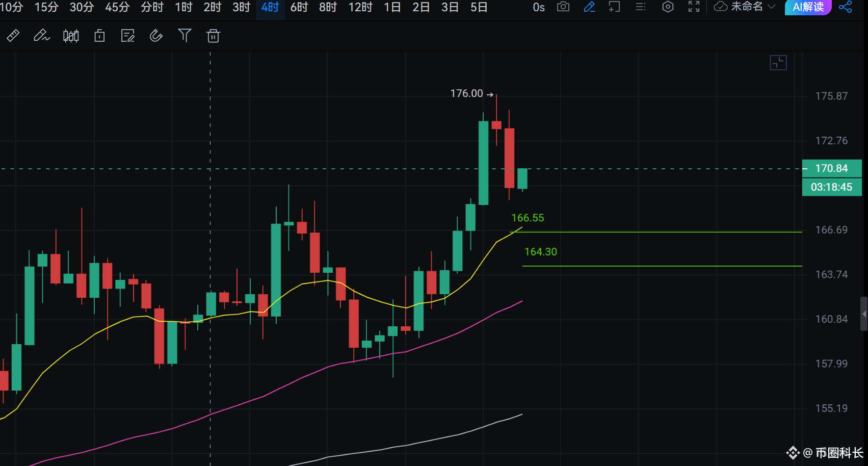Image resolution: width=868 pixels, height=466 pixels.
Task: Delete drawings with trash icon
Action: click(213, 36)
